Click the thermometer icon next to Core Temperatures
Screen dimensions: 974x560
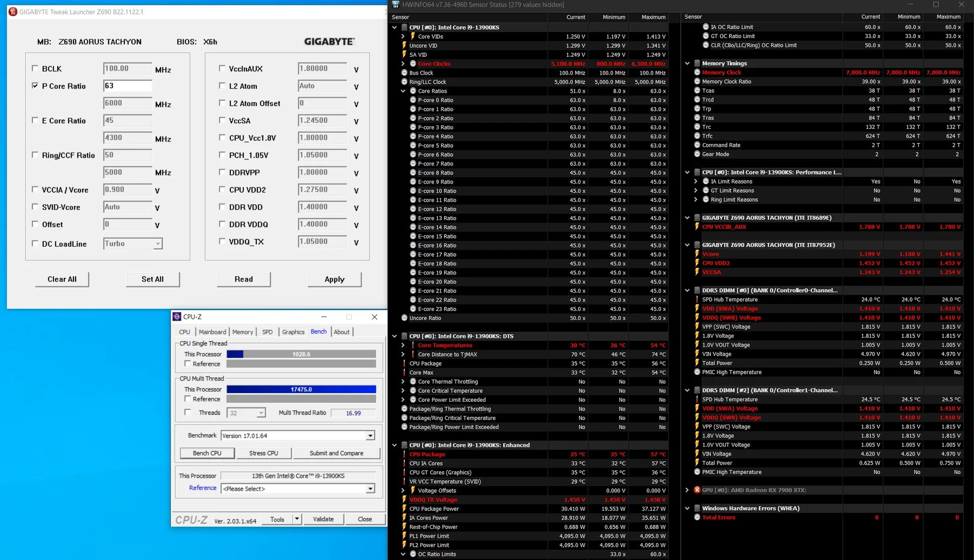pyautogui.click(x=413, y=345)
